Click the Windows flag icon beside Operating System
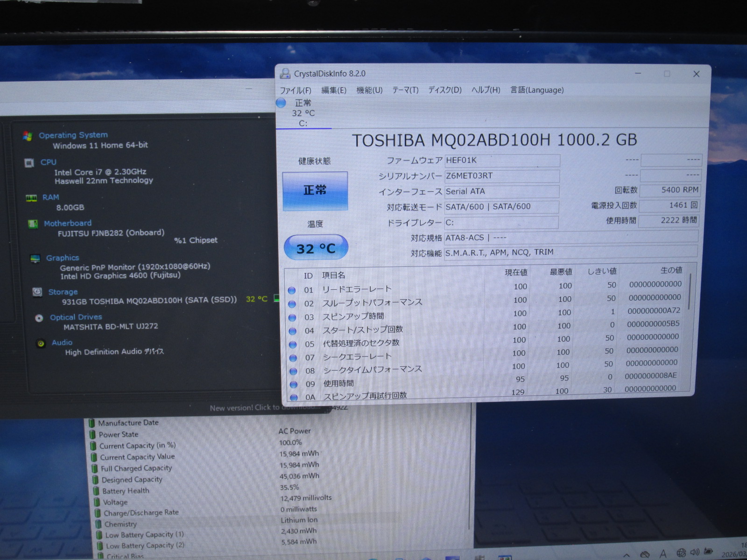The image size is (747, 560). click(x=28, y=136)
